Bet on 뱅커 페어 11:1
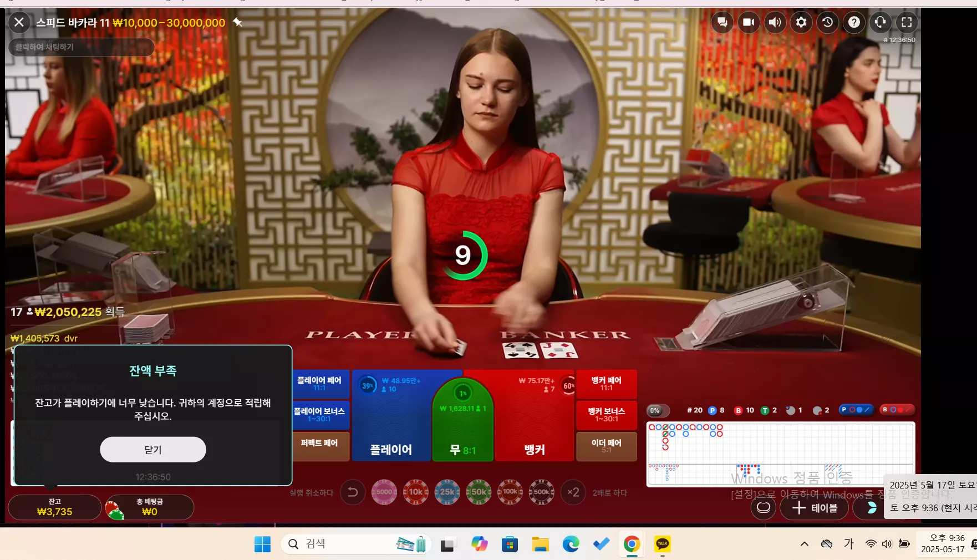The image size is (977, 560). coord(607,384)
